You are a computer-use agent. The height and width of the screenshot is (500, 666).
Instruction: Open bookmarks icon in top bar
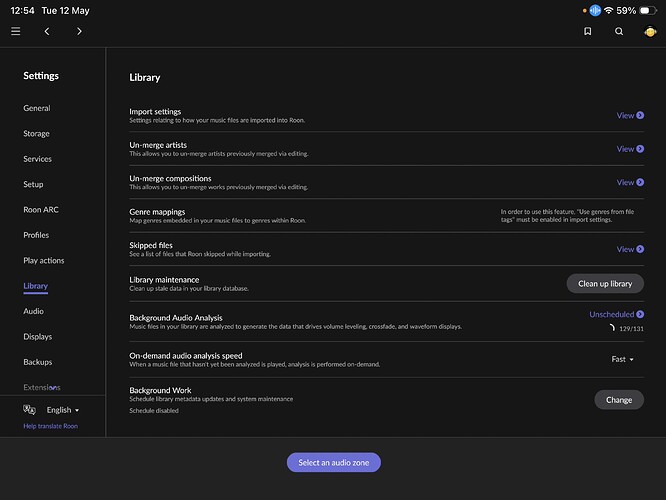coord(587,31)
